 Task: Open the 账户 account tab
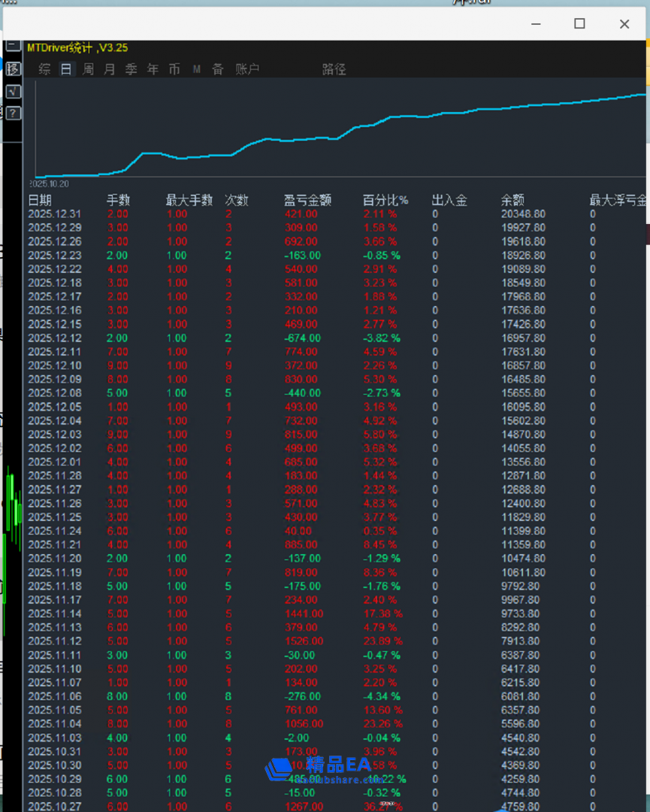click(x=247, y=69)
